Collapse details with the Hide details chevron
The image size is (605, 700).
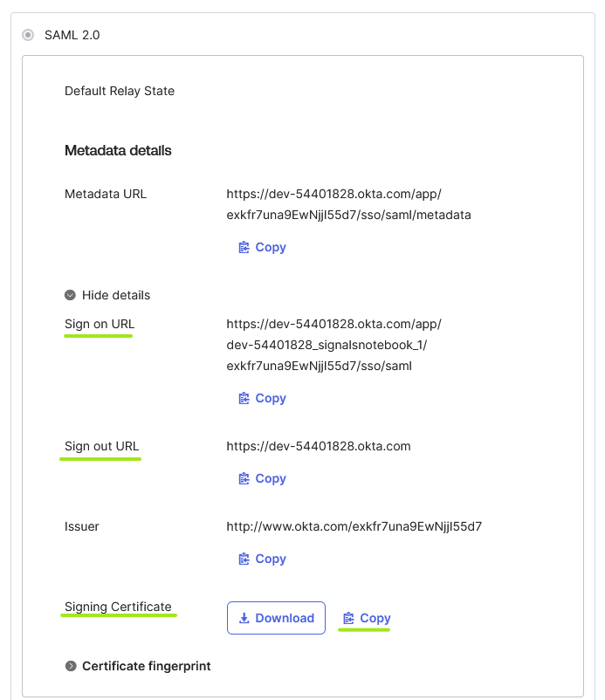pyautogui.click(x=70, y=295)
